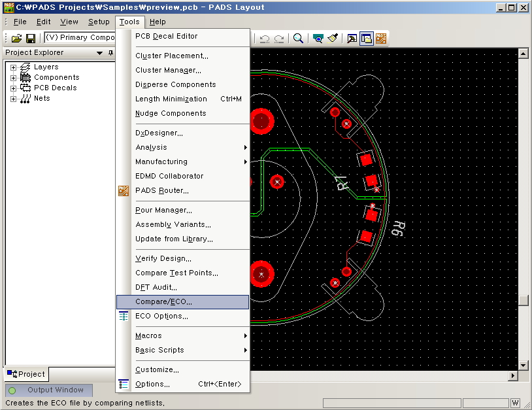Screen dimensions: 532x410
Task: Choose EDMD Collaborator
Action: [182, 176]
